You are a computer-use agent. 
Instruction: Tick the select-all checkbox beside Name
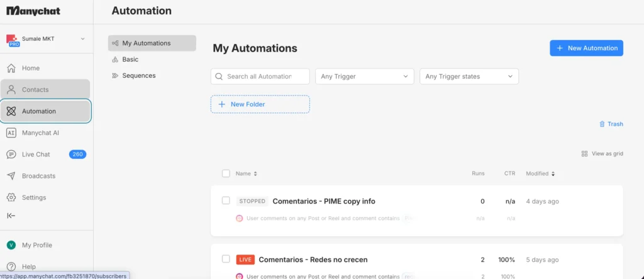226,173
